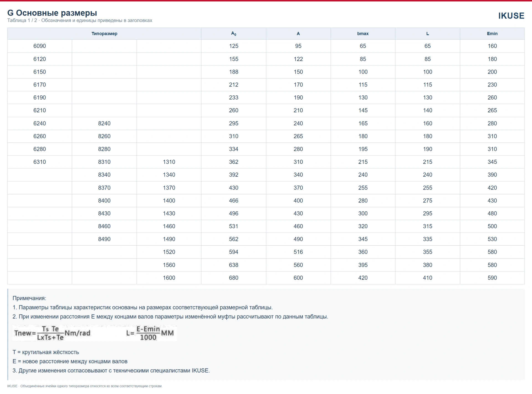The width and height of the screenshot is (532, 394).
Task: Click the A0 column header
Action: coord(234,34)
